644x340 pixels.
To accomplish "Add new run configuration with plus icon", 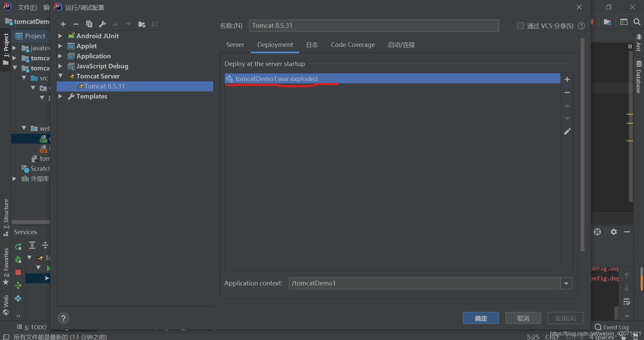I will 63,24.
